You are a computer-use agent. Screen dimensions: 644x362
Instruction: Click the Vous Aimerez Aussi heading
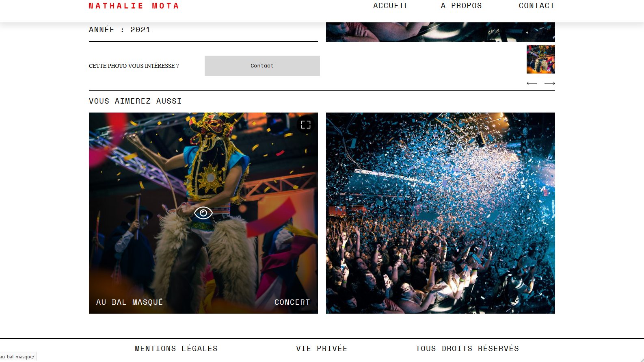[135, 101]
